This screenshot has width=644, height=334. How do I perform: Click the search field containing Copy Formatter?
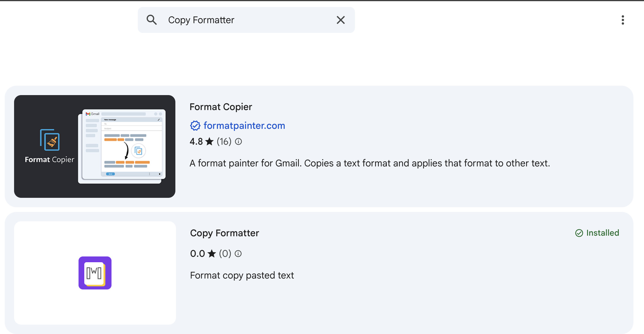246,20
